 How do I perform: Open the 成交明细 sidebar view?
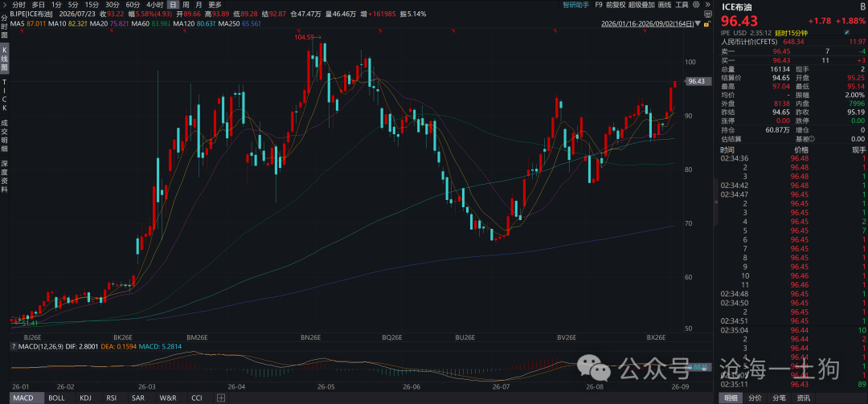(x=5, y=137)
